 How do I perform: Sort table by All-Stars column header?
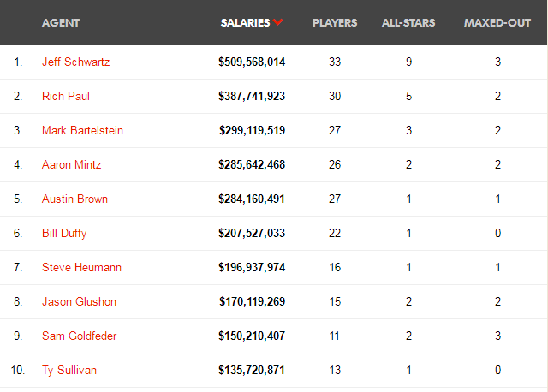408,23
